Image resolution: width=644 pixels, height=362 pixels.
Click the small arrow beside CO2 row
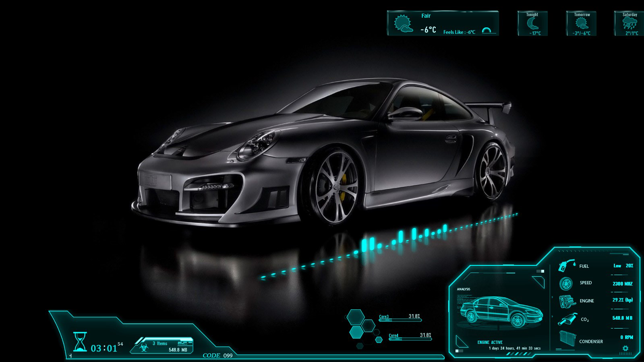552,316
